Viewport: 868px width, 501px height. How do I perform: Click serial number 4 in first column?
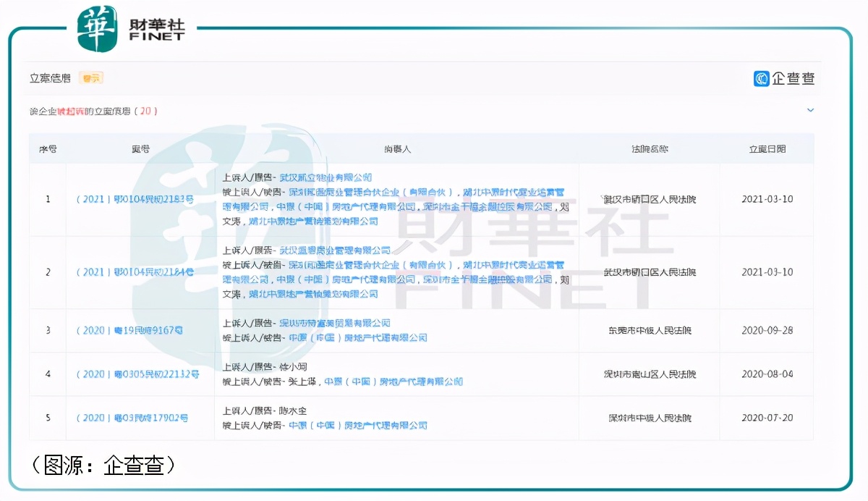click(48, 374)
